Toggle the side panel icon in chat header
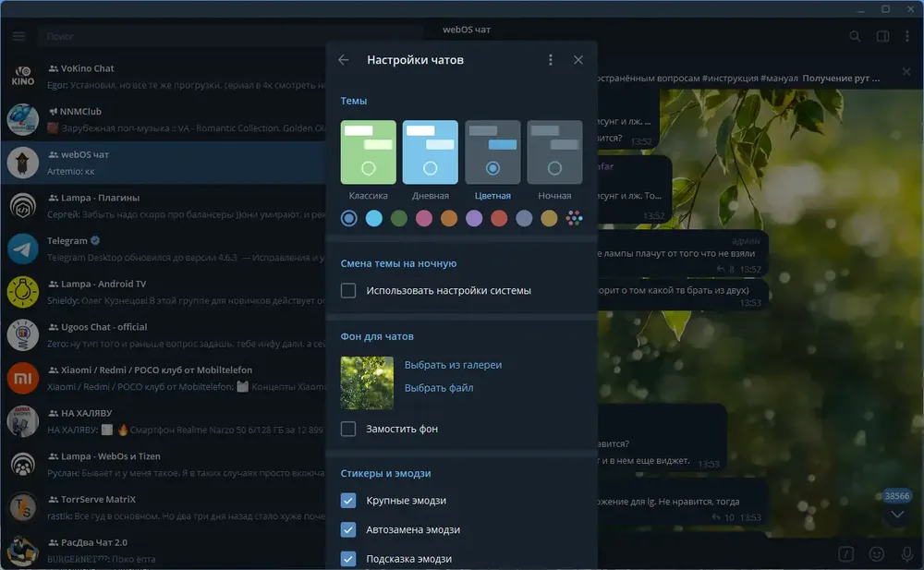 [x=882, y=37]
